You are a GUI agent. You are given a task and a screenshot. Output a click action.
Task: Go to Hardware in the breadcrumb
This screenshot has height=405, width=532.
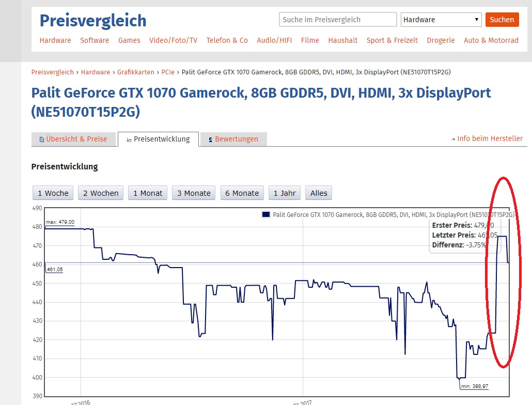[96, 72]
